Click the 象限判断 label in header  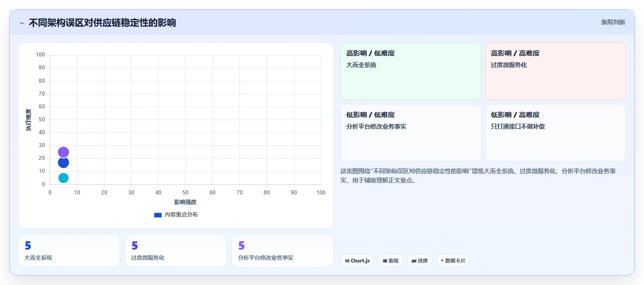pyautogui.click(x=613, y=22)
